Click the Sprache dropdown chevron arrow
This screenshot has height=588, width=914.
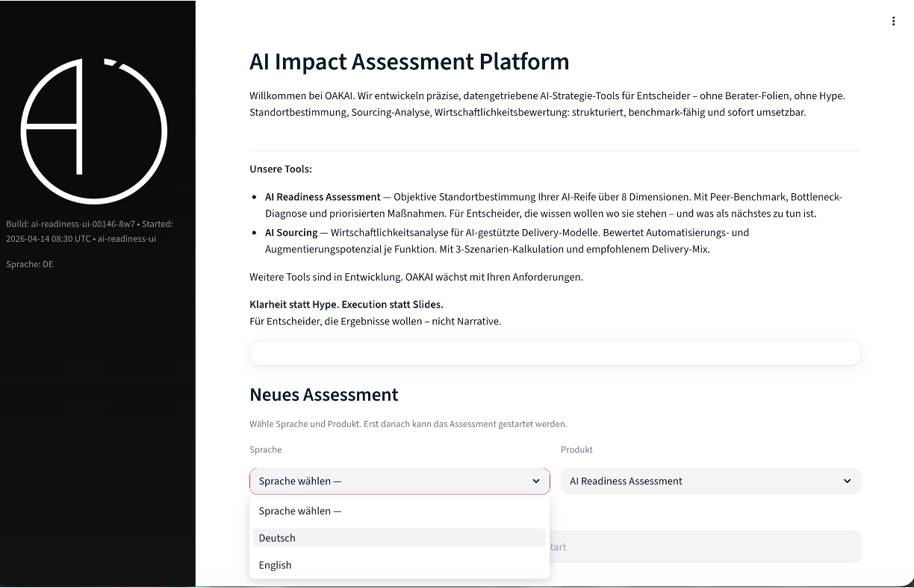click(535, 481)
